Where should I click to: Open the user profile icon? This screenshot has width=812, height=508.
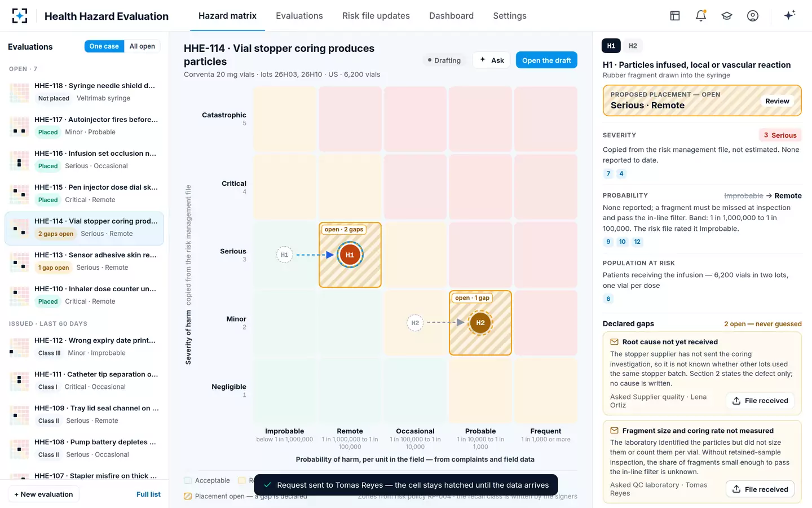point(753,16)
